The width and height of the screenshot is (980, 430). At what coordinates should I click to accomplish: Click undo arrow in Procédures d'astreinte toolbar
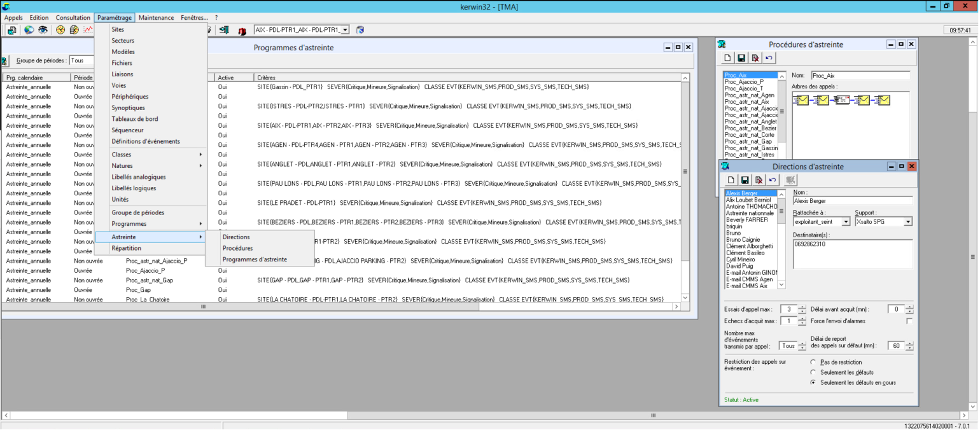tap(769, 58)
